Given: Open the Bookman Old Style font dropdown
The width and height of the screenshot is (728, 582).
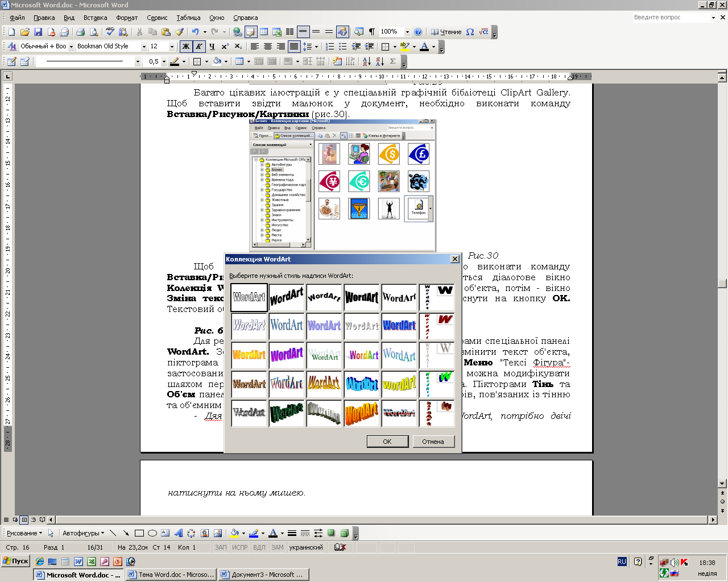Looking at the screenshot, I should (x=144, y=47).
